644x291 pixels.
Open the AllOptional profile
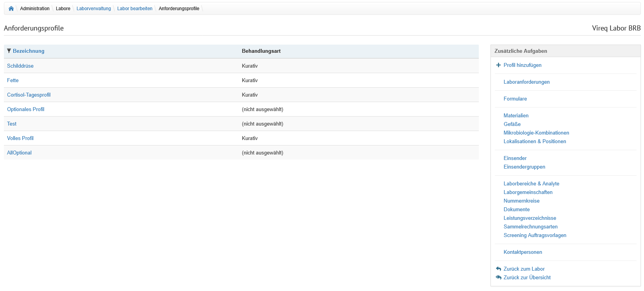coord(19,153)
